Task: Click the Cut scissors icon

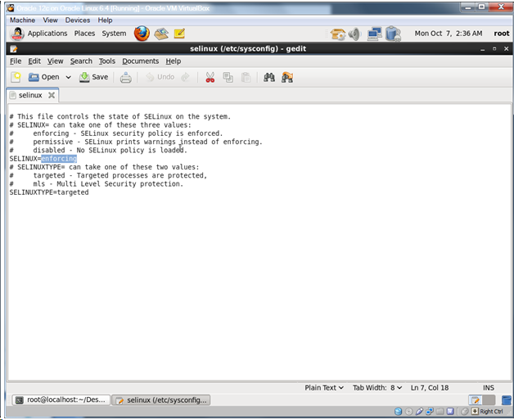Action: pos(210,77)
